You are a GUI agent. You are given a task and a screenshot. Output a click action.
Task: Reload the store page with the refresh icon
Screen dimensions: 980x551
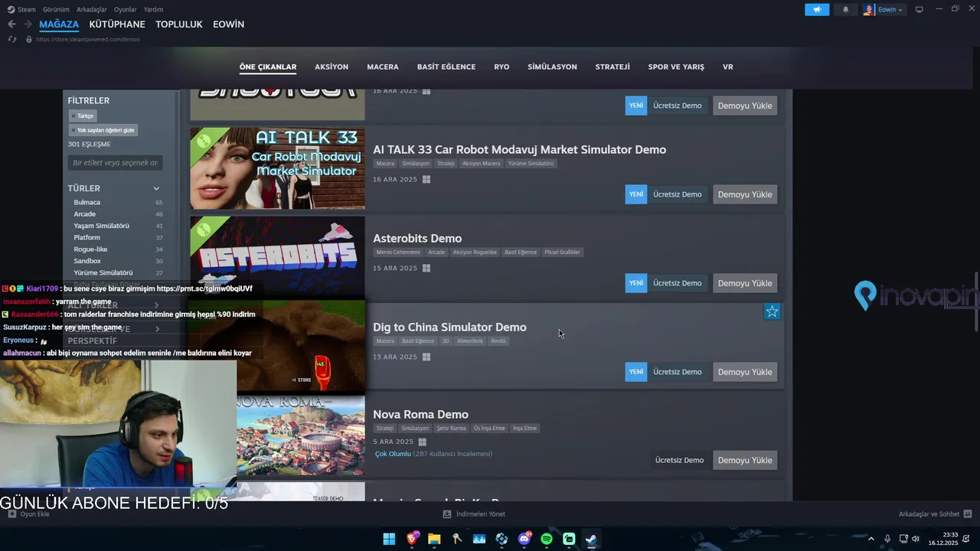point(12,39)
